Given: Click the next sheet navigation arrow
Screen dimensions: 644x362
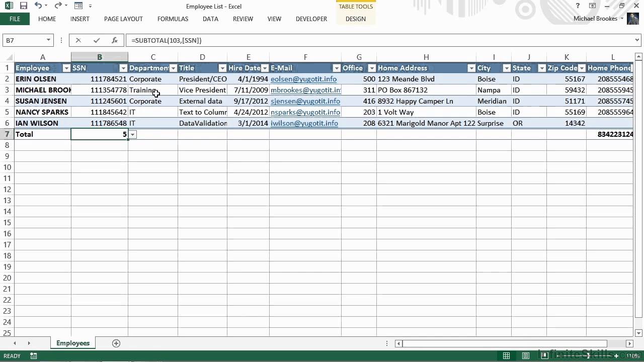Looking at the screenshot, I should click(x=29, y=343).
